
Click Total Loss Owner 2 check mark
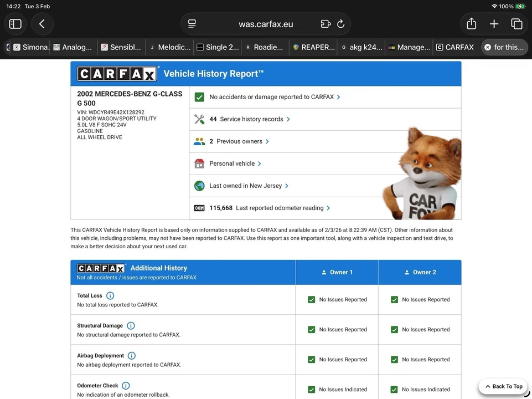(x=394, y=299)
